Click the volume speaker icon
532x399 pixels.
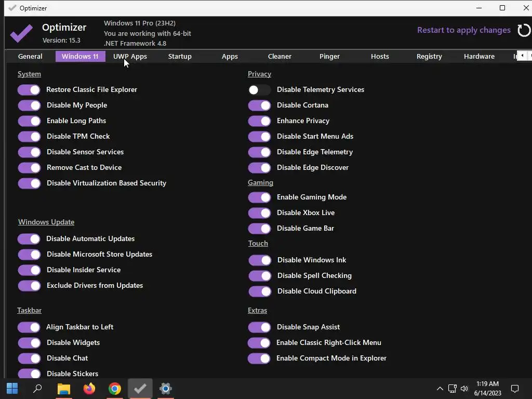pos(464,389)
